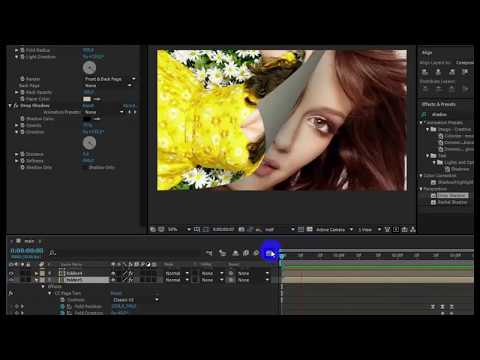480x360 pixels.
Task: Click the Comp Flowchart icon in viewer bar
Action: coord(413,229)
